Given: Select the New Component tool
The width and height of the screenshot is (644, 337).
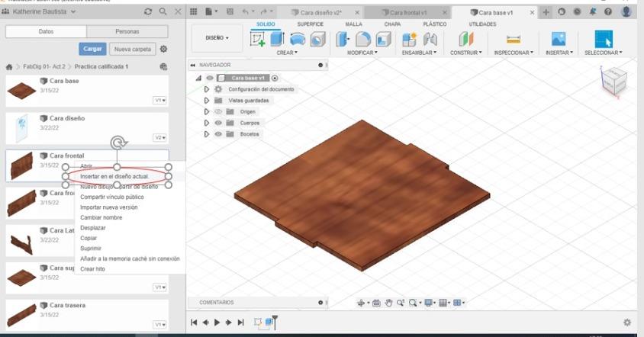Looking at the screenshot, I should 409,40.
